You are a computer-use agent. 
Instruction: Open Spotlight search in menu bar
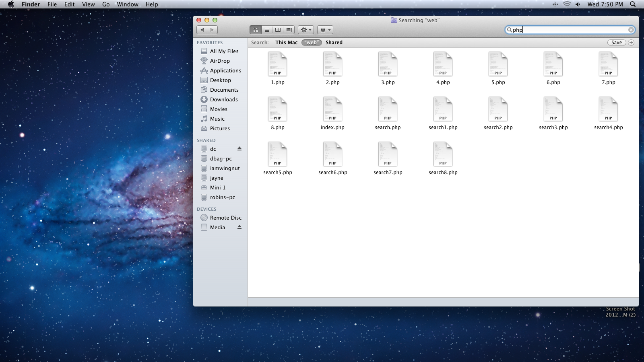point(633,4)
